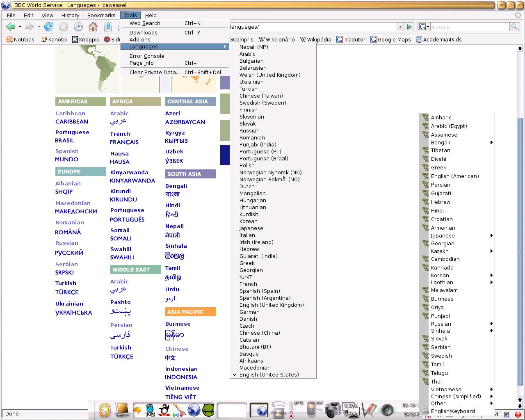
Task: Click the green Go button beside address bar
Action: coord(409,27)
